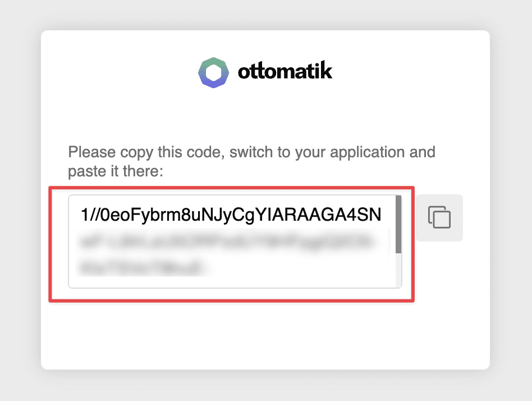Click empty space right of third code line

[x=297, y=268]
